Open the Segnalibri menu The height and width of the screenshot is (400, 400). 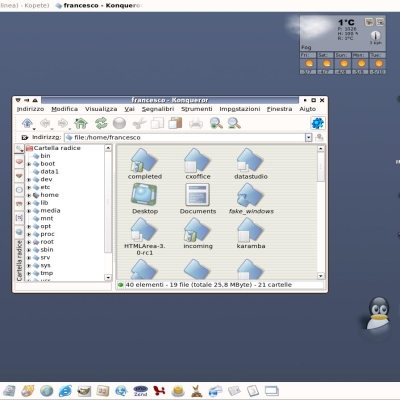(x=158, y=109)
